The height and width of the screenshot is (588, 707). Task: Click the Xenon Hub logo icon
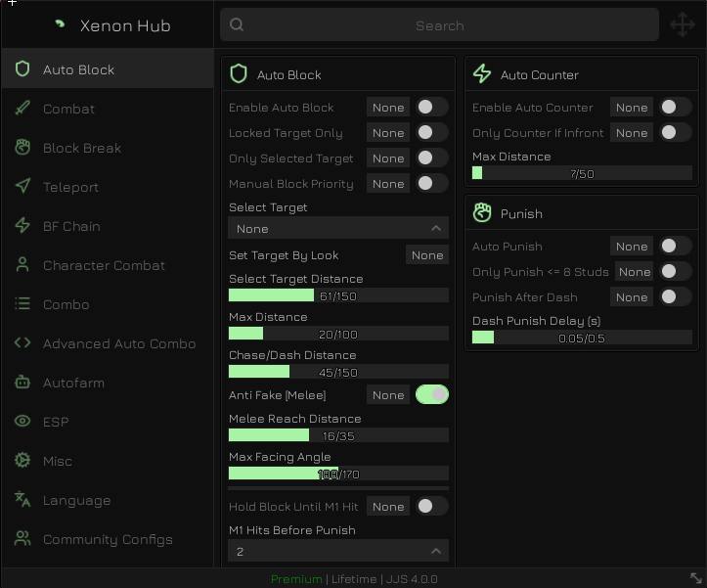coord(60,23)
